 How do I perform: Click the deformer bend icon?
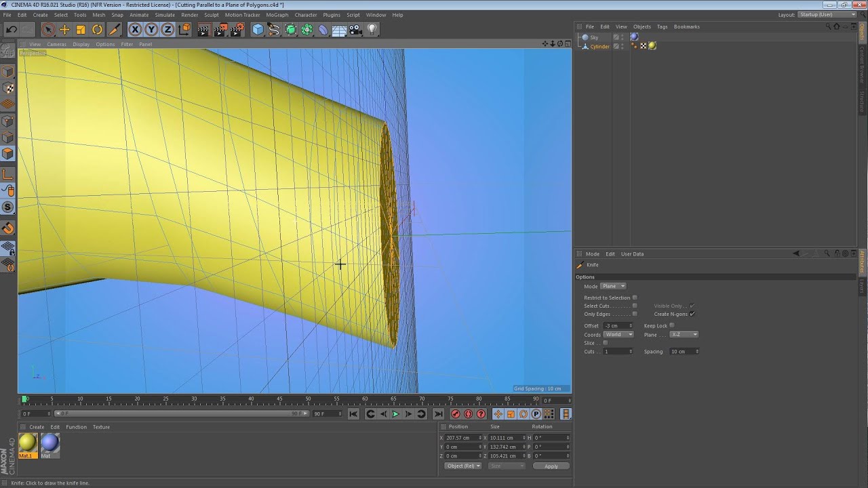pyautogui.click(x=323, y=29)
